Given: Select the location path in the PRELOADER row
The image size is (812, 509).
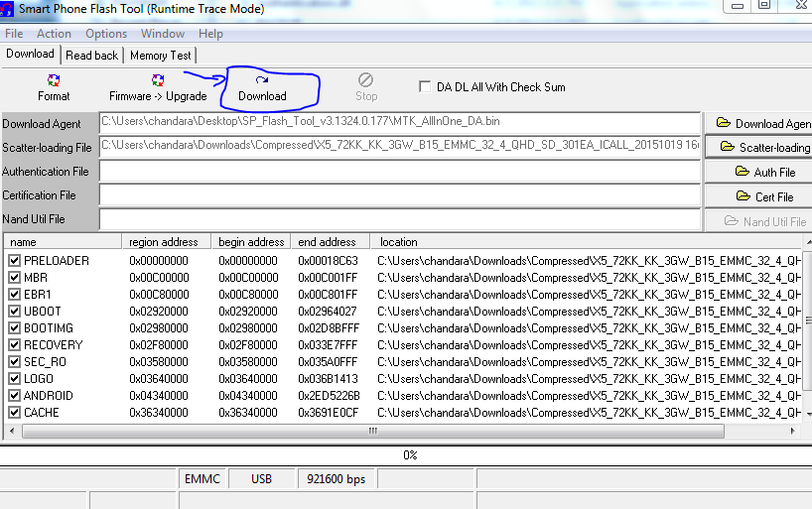Looking at the screenshot, I should pos(590,261).
